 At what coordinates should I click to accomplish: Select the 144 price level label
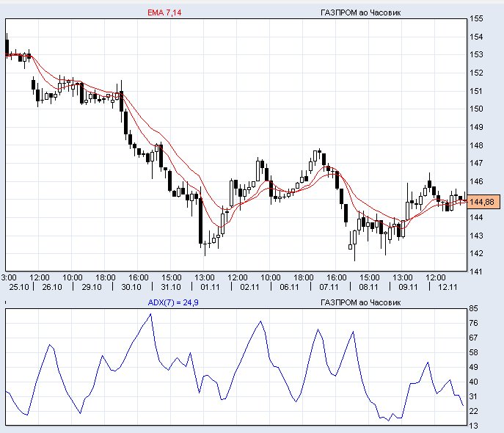[x=476, y=218]
